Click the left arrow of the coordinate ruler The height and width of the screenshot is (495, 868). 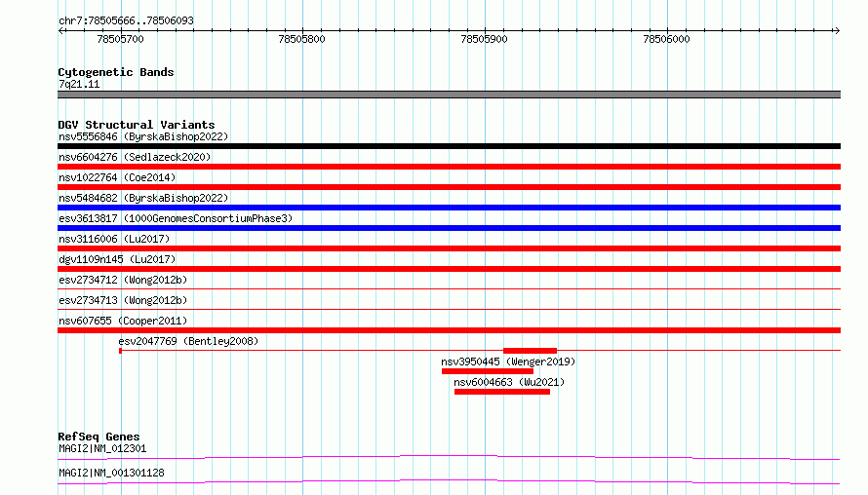[x=61, y=31]
